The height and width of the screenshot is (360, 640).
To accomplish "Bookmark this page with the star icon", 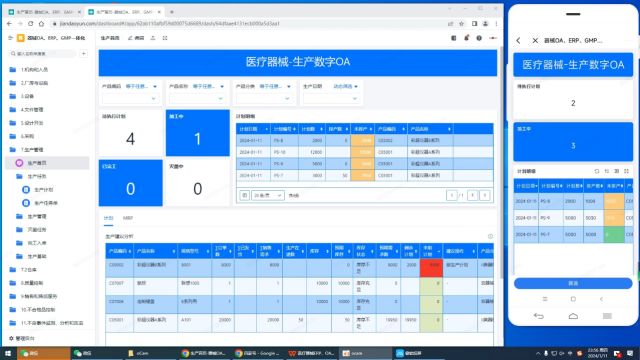I will pyautogui.click(x=462, y=24).
